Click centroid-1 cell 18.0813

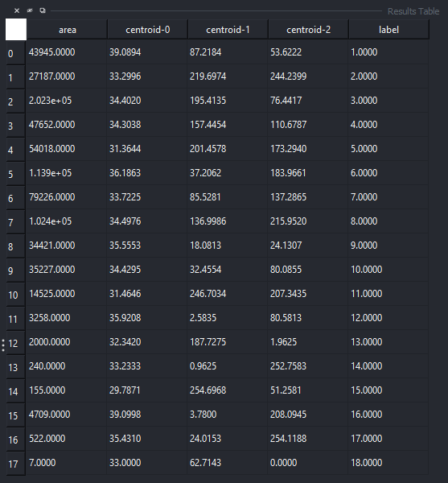pyautogui.click(x=228, y=246)
